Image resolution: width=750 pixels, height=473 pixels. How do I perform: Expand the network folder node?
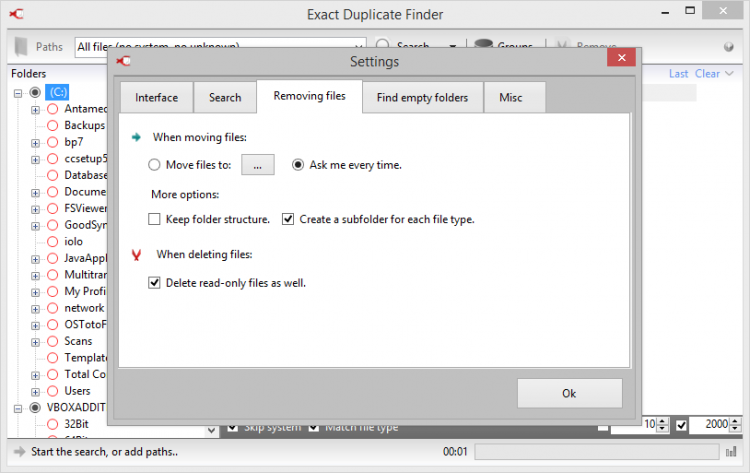click(35, 309)
